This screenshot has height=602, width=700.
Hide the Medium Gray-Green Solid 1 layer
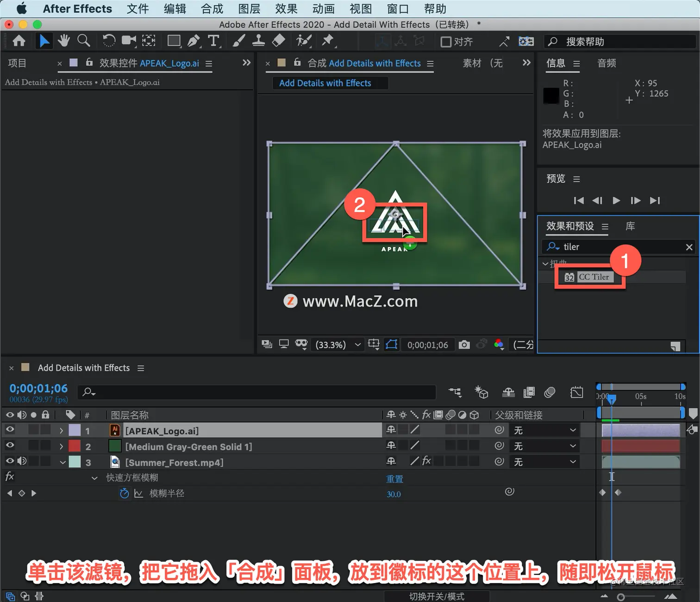[x=10, y=446]
